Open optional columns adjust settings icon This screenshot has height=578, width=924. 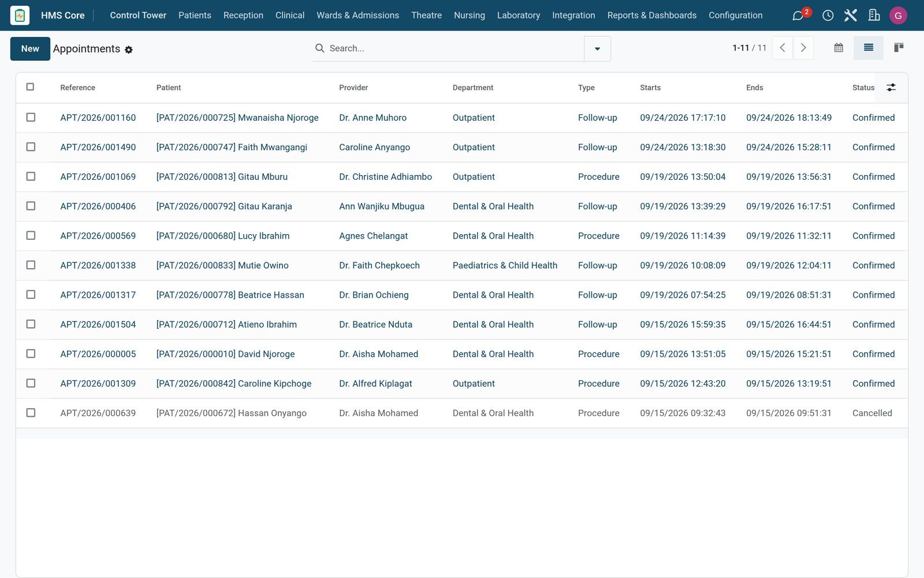891,87
